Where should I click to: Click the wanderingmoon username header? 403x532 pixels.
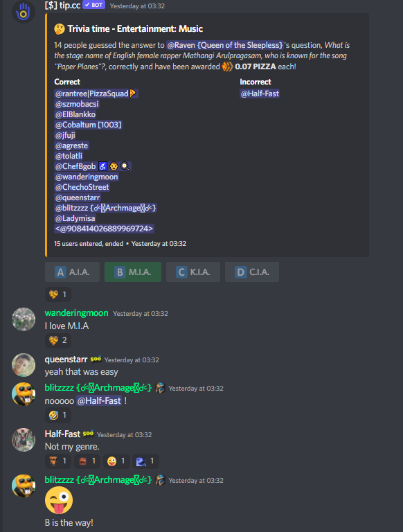(76, 313)
